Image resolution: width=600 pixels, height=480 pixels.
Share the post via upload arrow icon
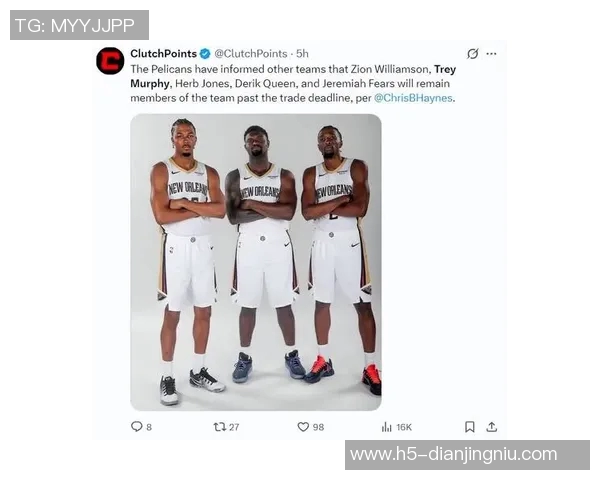tap(492, 427)
